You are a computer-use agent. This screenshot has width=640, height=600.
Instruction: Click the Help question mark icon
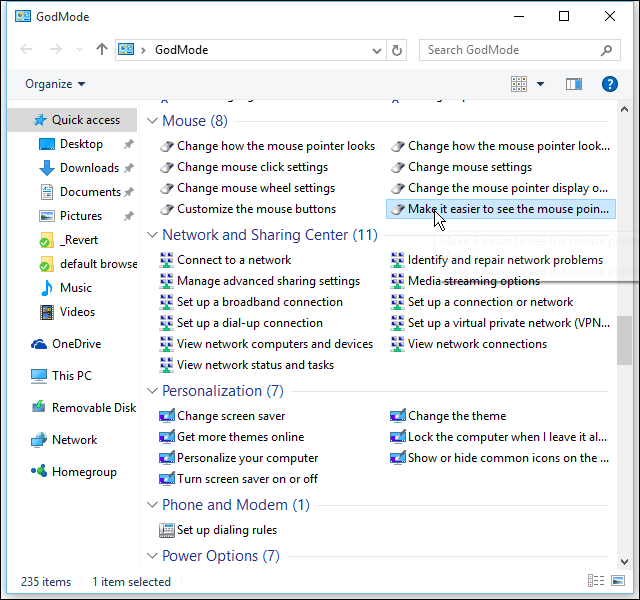point(609,85)
